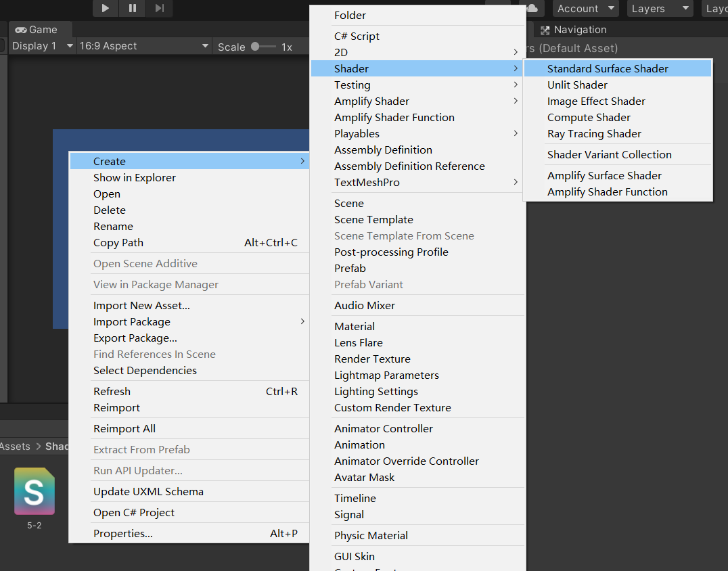Click Refresh in the context menu
Image resolution: width=728 pixels, height=571 pixels.
click(x=189, y=391)
